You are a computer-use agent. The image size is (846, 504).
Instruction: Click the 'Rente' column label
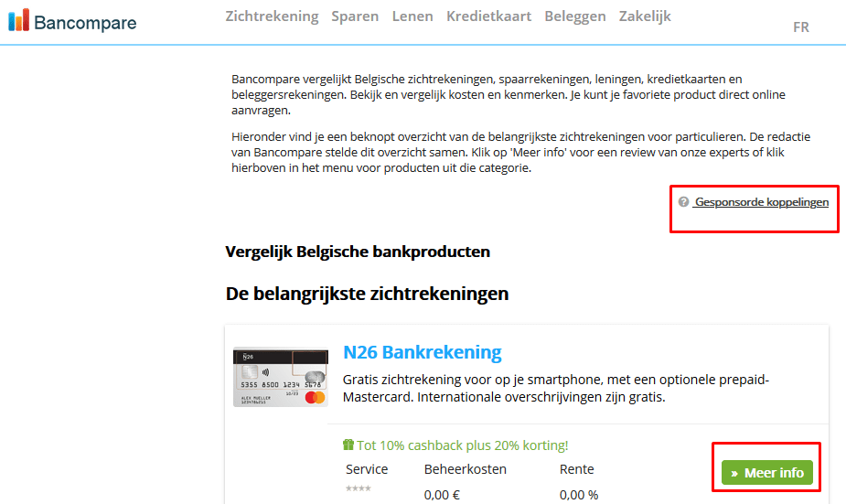[577, 469]
